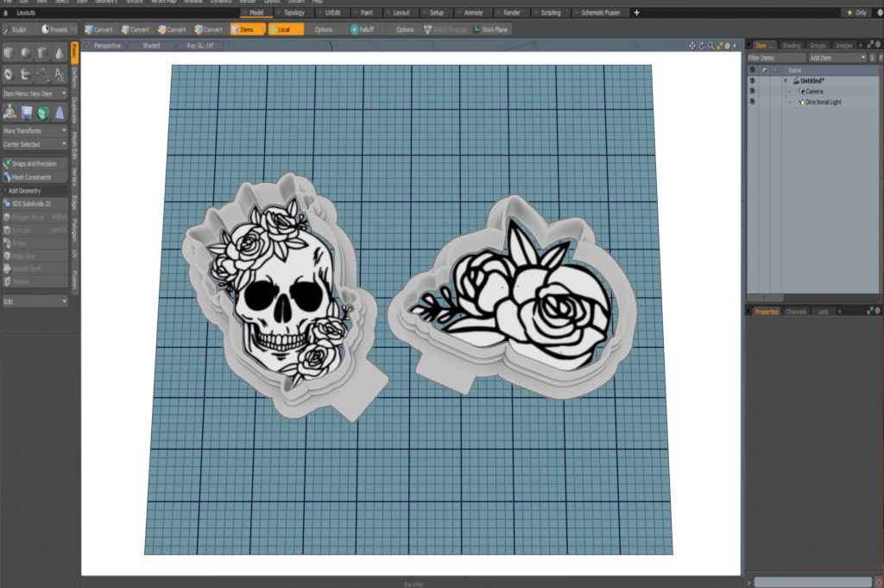
Task: Open the Item Menu: New Item dropdown
Action: [x=35, y=93]
